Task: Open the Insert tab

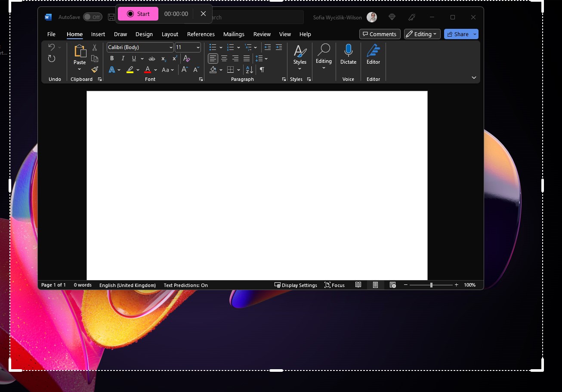Action: [x=98, y=34]
